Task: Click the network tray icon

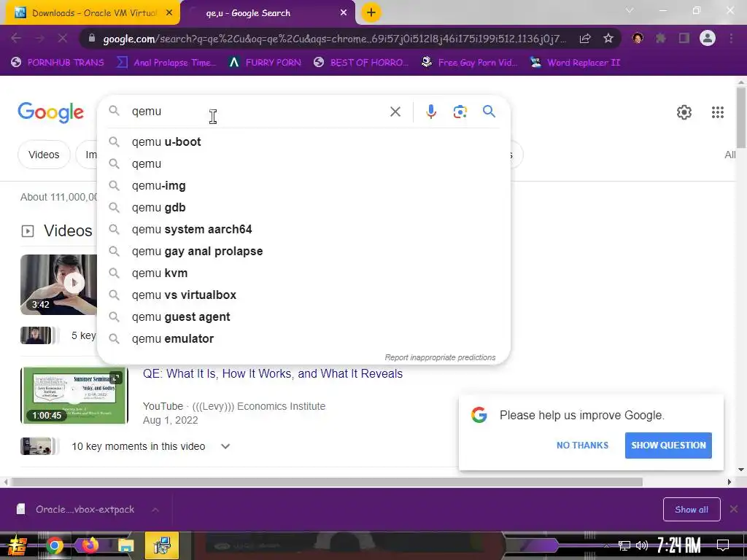Action: [624, 545]
